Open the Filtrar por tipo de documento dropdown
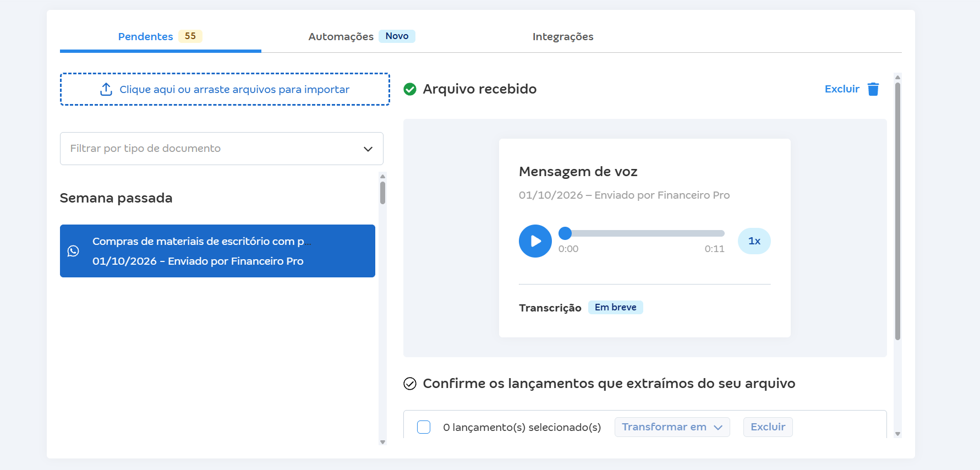The width and height of the screenshot is (980, 470). [x=222, y=149]
